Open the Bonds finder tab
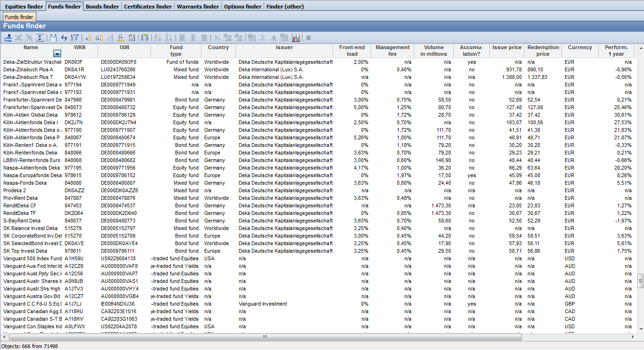 click(102, 7)
